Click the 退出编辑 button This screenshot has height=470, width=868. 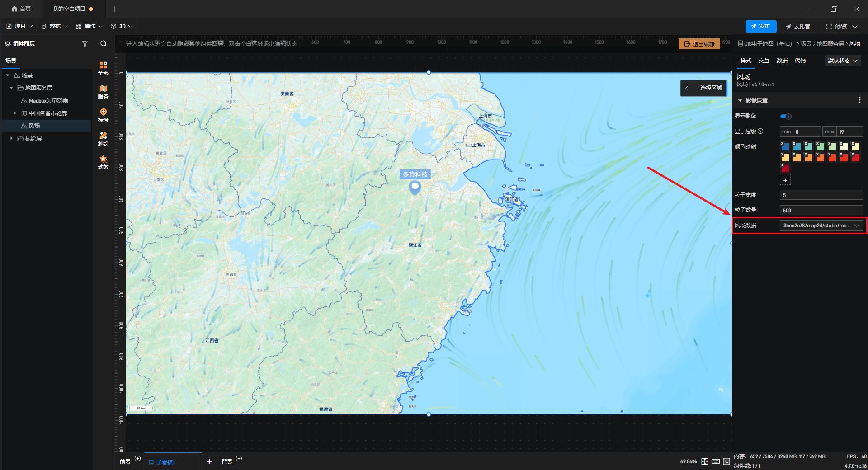pos(699,44)
